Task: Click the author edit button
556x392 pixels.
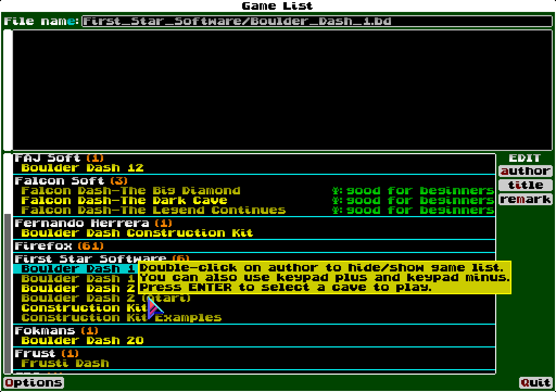Action: click(526, 170)
